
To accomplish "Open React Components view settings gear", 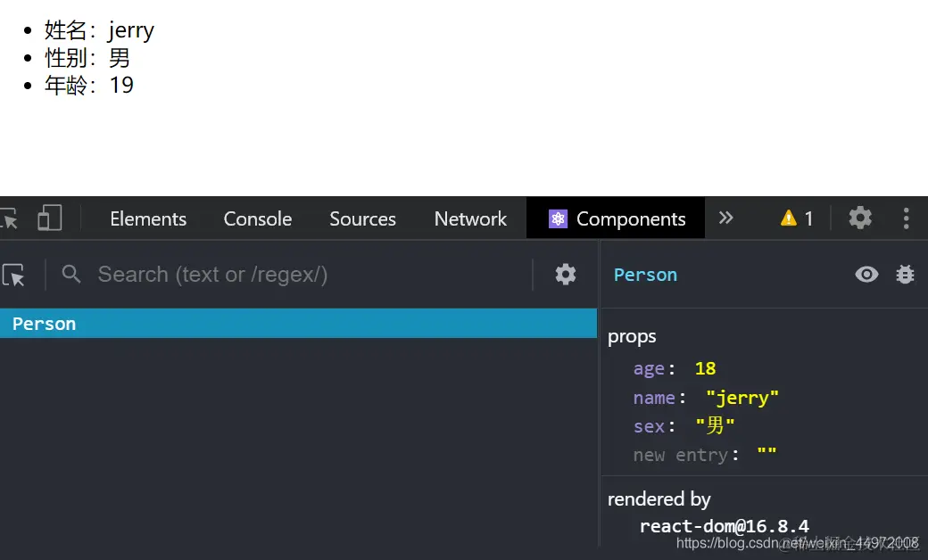I will [x=565, y=275].
